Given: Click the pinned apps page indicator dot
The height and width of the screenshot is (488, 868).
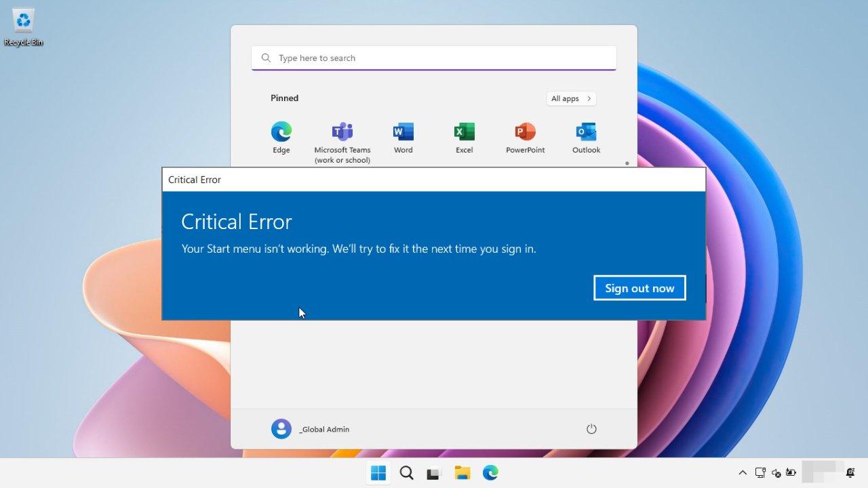Looking at the screenshot, I should (627, 163).
